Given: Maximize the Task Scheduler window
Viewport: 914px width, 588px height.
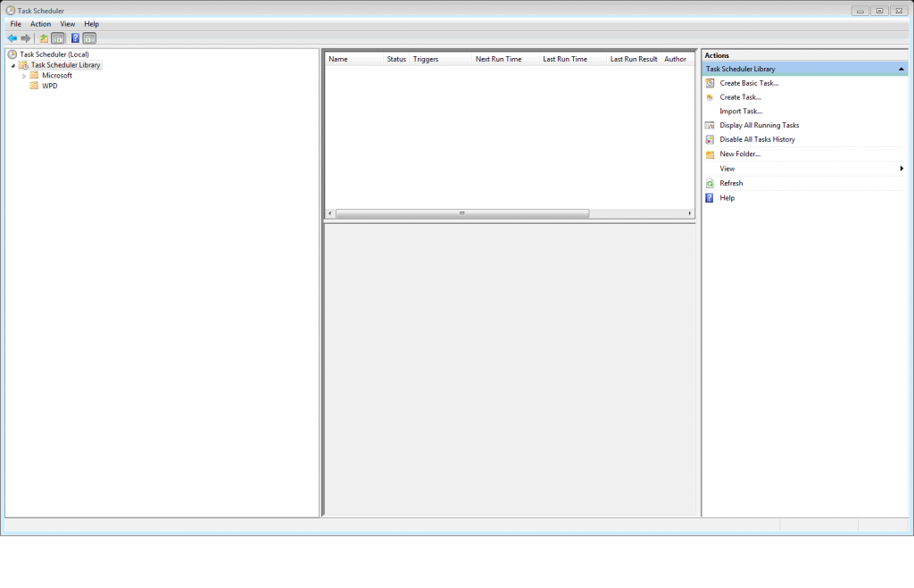Looking at the screenshot, I should coord(879,11).
